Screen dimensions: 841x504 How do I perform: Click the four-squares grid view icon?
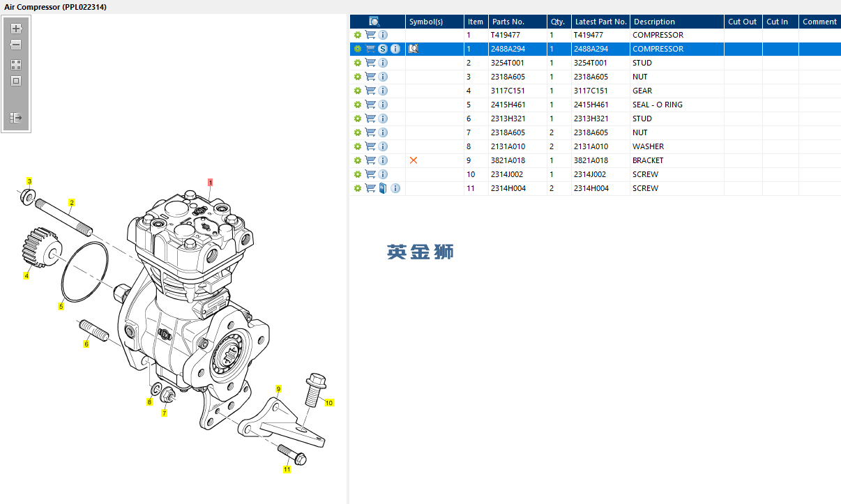pyautogui.click(x=16, y=65)
